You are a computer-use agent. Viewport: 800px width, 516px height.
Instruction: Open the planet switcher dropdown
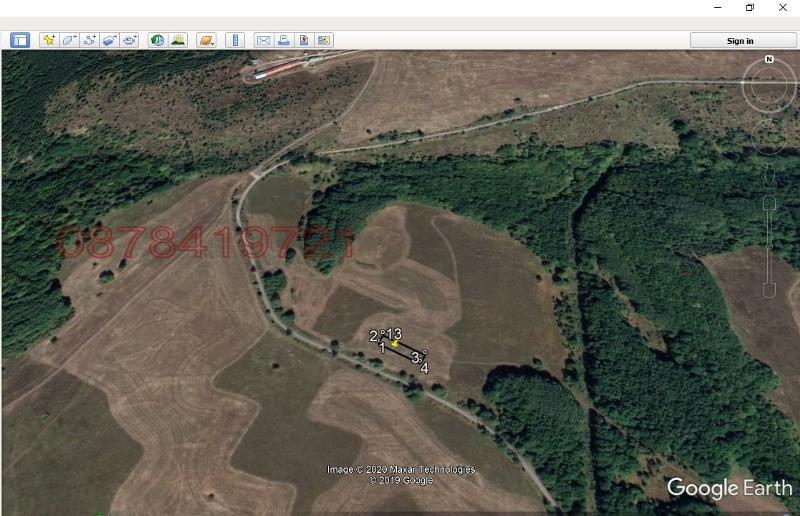point(206,40)
